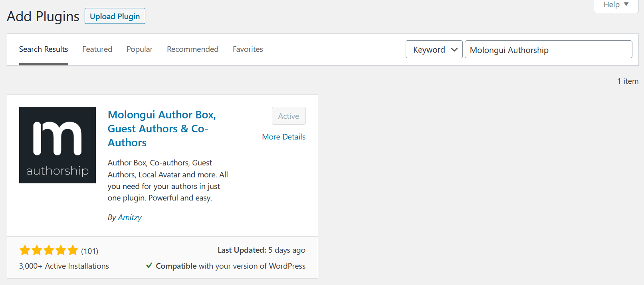This screenshot has height=285, width=644.
Task: Focus the plugin search field
Action: click(x=549, y=49)
